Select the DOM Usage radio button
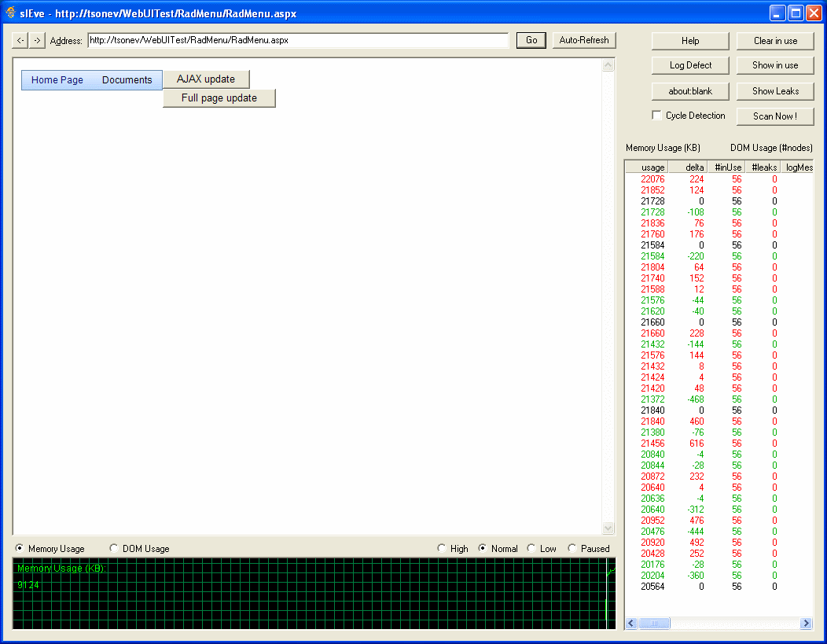827x644 pixels. coord(113,548)
